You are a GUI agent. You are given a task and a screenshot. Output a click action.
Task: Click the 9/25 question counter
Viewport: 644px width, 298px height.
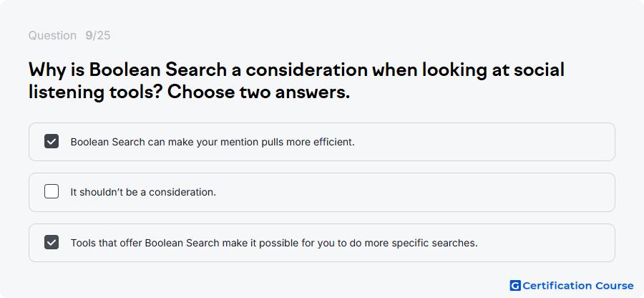[98, 36]
